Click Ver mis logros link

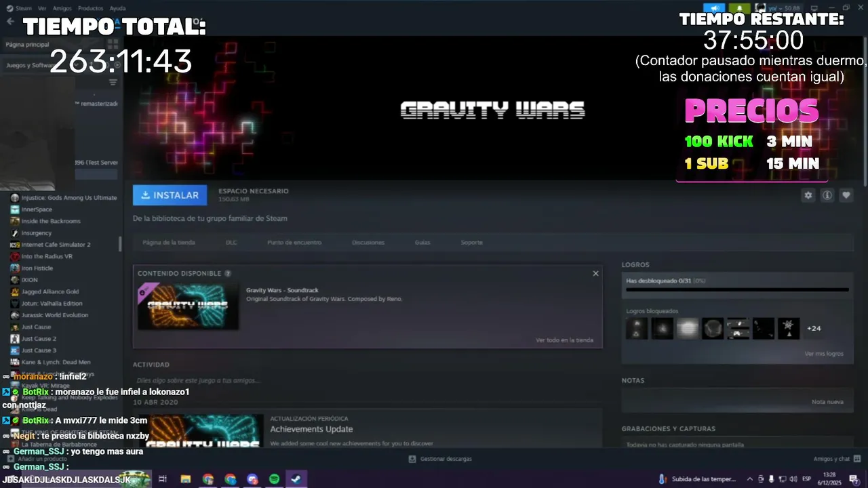pos(824,354)
